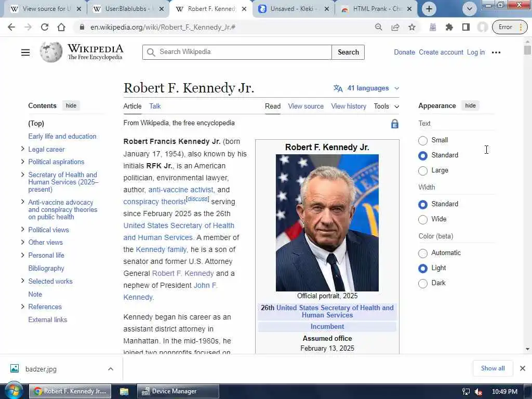Click the page scrollbar down arrow
This screenshot has width=532, height=399.
click(x=527, y=349)
